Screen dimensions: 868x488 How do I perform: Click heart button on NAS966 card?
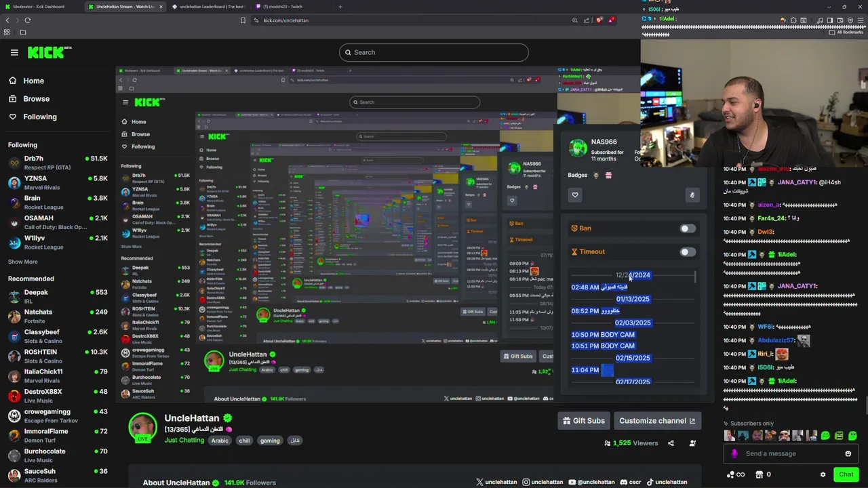(575, 195)
